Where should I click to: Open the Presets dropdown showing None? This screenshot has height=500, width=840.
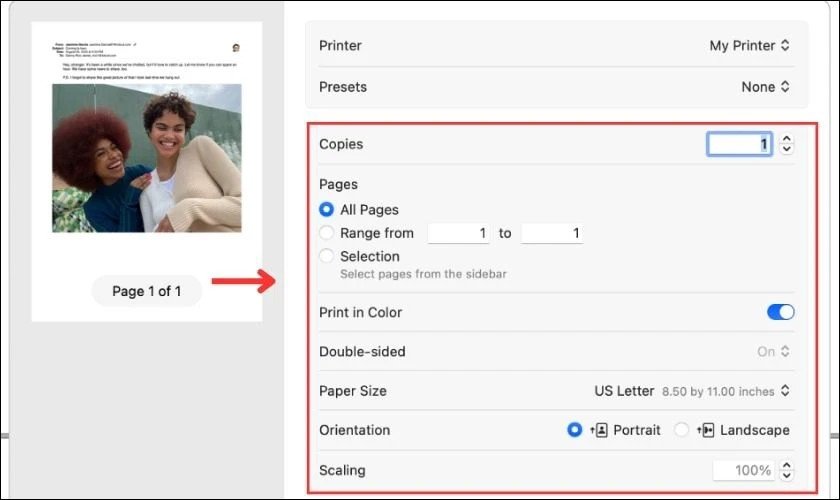click(x=765, y=87)
